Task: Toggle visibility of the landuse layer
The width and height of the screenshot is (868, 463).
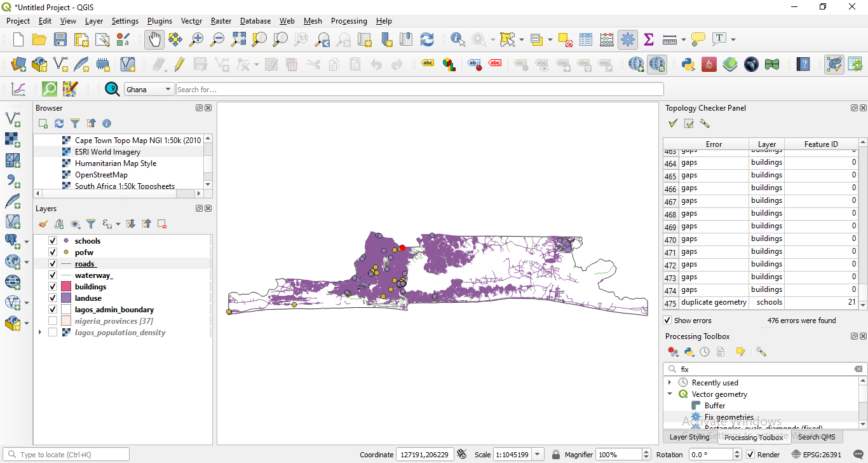Action: pyautogui.click(x=53, y=298)
